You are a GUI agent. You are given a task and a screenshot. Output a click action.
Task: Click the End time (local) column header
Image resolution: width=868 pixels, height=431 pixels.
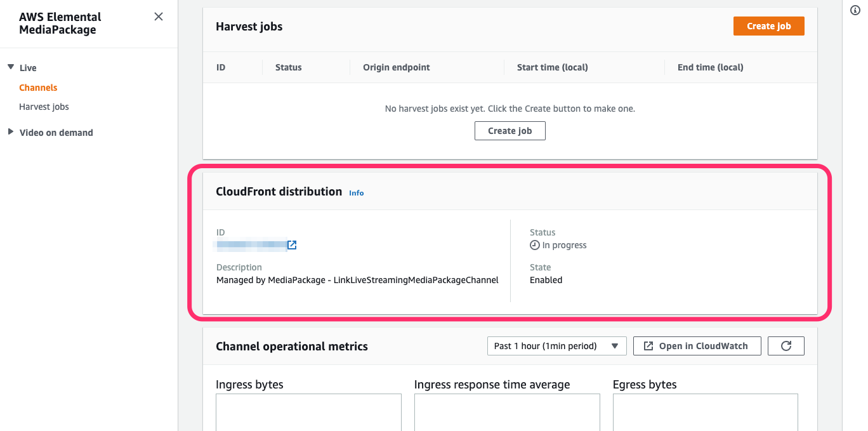point(709,67)
